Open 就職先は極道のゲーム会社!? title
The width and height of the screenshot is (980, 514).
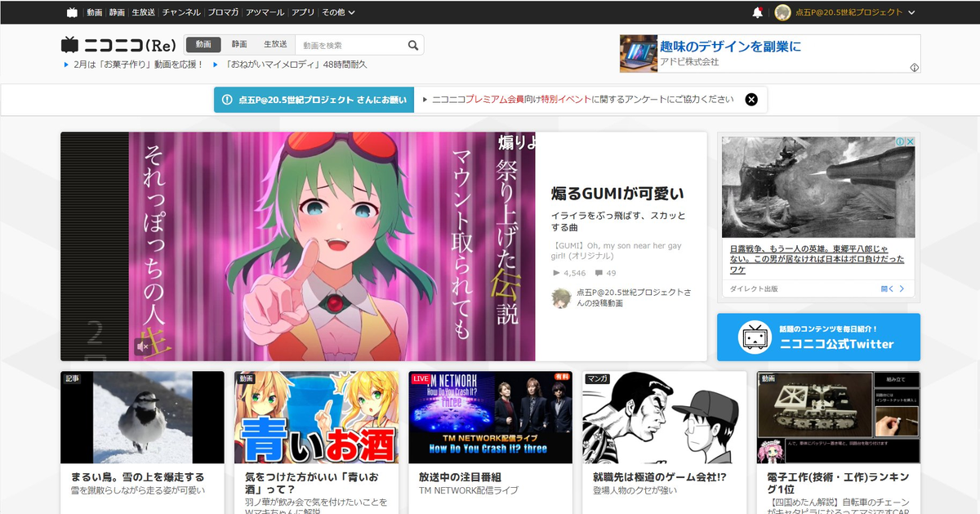[660, 476]
